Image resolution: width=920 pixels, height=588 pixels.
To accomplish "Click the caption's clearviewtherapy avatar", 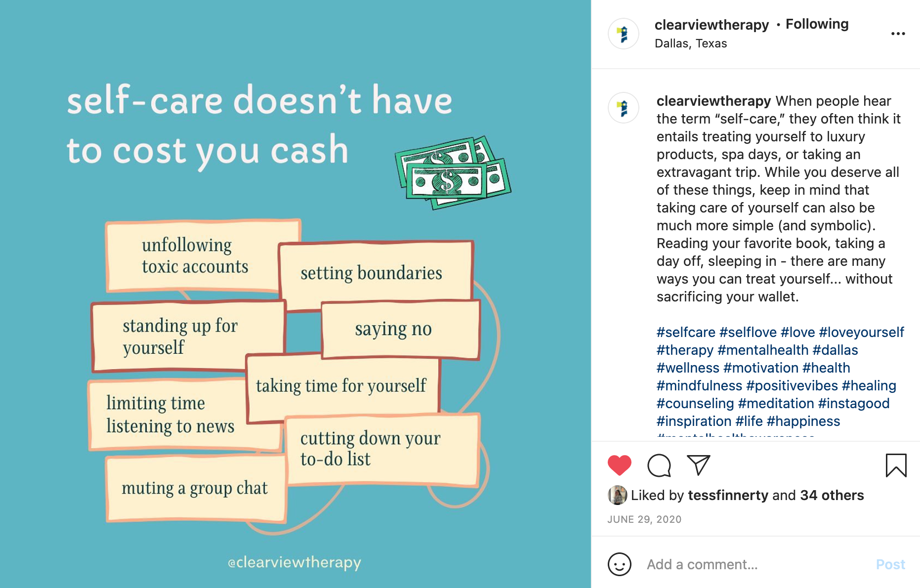I will click(x=624, y=108).
